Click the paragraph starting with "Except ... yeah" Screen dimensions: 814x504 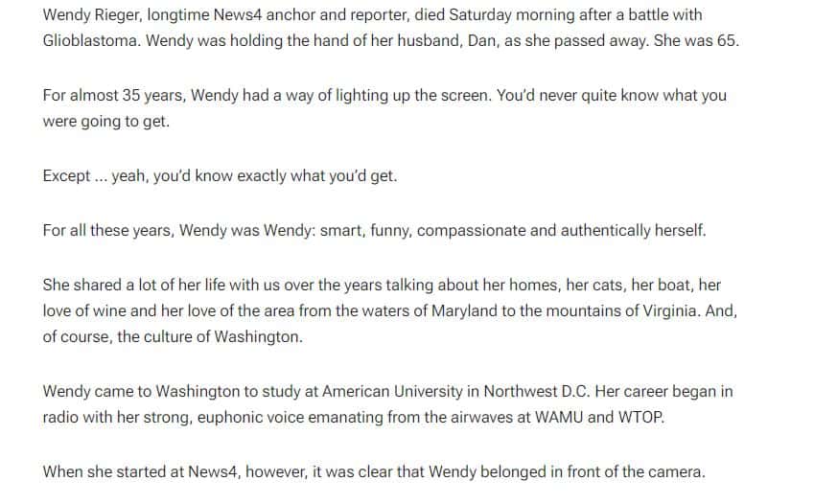[220, 176]
